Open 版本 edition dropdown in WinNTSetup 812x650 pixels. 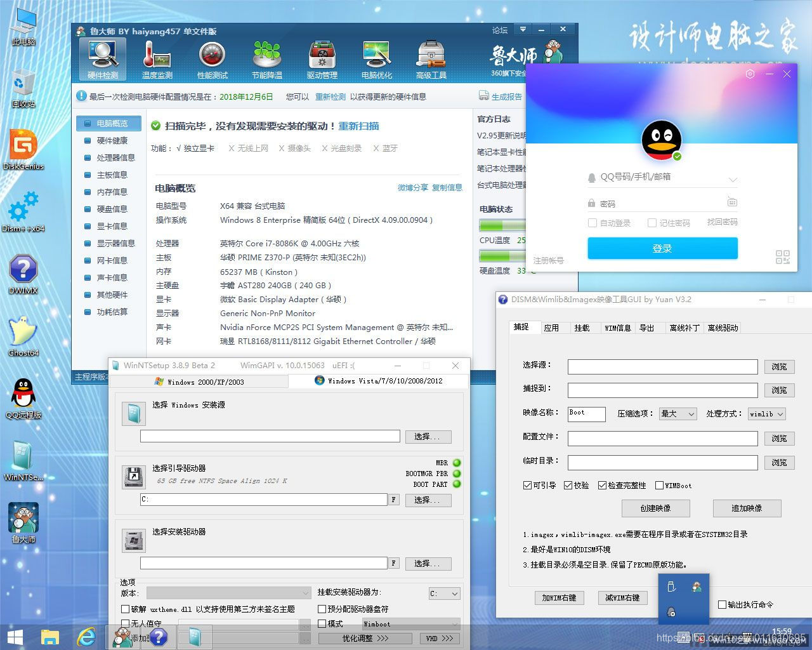229,593
